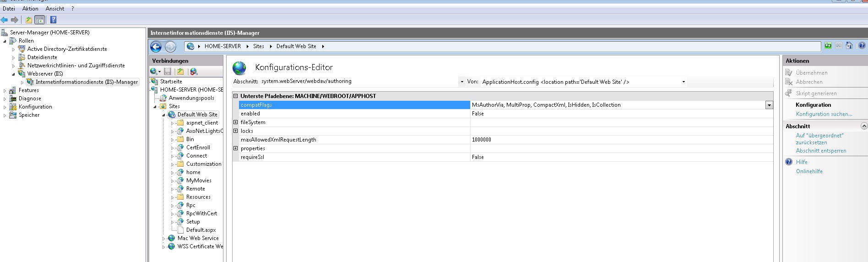868x262 pixels.
Task: Open the Aktion menu
Action: [x=30, y=9]
